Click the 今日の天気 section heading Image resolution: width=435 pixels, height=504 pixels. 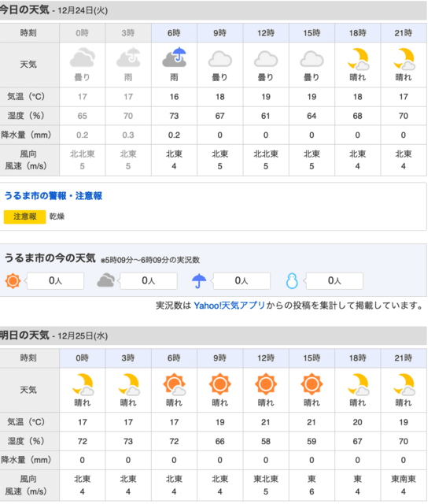click(x=24, y=9)
